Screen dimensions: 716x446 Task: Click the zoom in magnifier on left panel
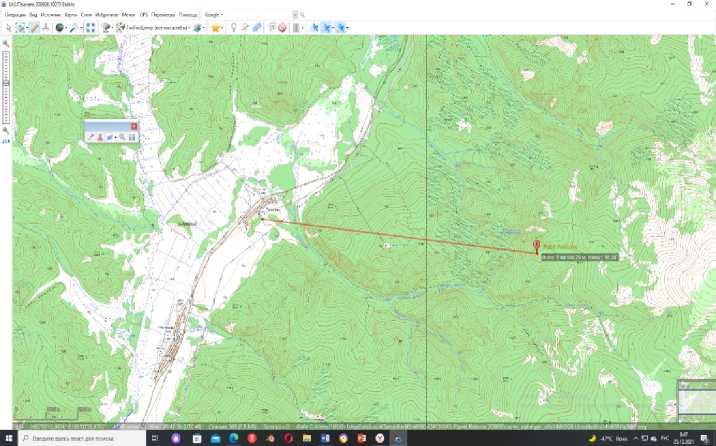click(6, 44)
